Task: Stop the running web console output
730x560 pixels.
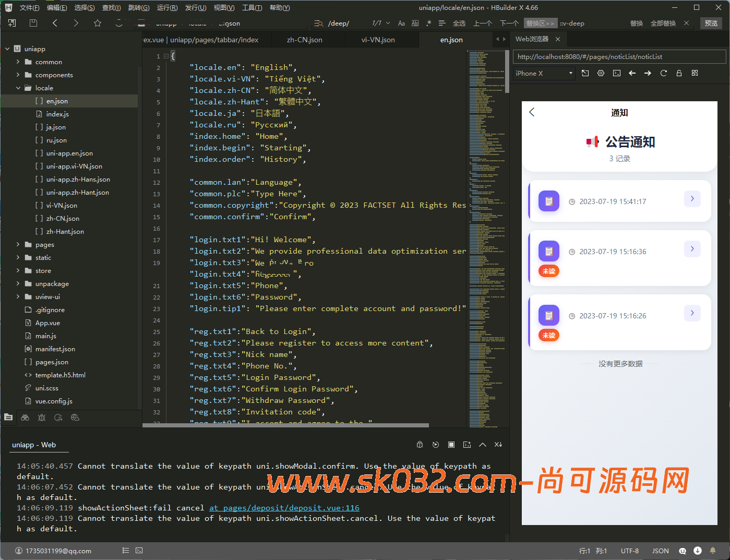Action: click(451, 444)
